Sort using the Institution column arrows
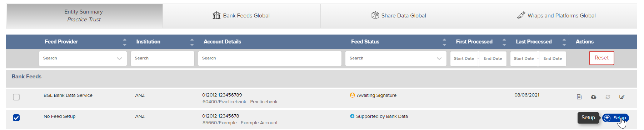 [192, 42]
